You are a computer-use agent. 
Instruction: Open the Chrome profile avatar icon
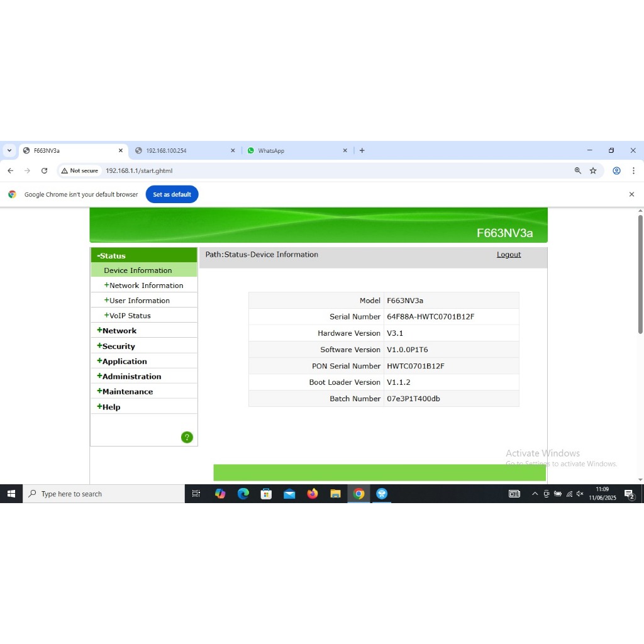[616, 170]
